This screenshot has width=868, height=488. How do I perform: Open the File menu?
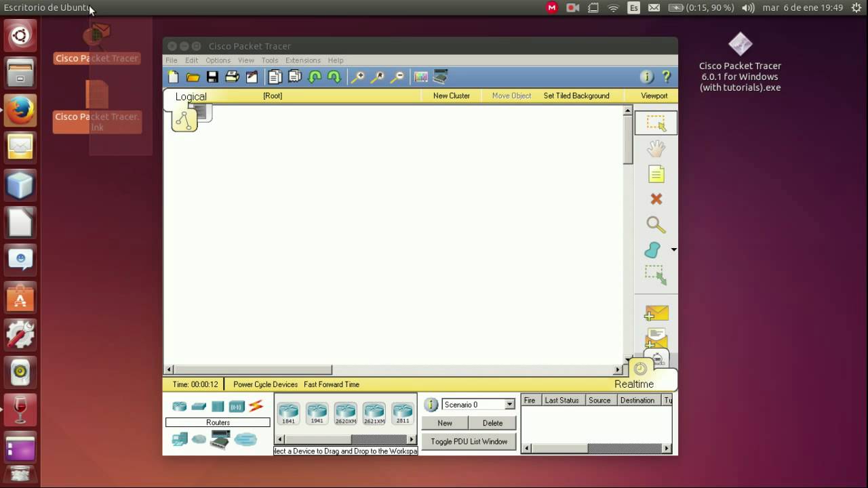click(x=172, y=60)
